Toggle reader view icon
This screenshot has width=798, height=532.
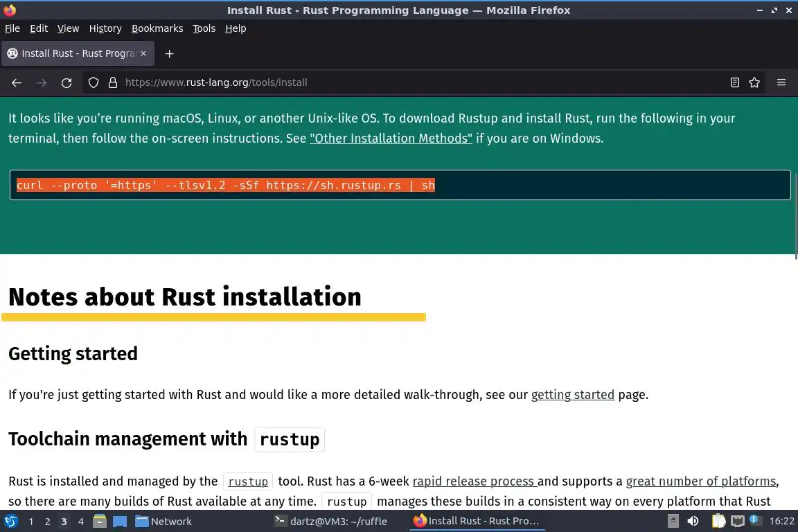pos(734,82)
